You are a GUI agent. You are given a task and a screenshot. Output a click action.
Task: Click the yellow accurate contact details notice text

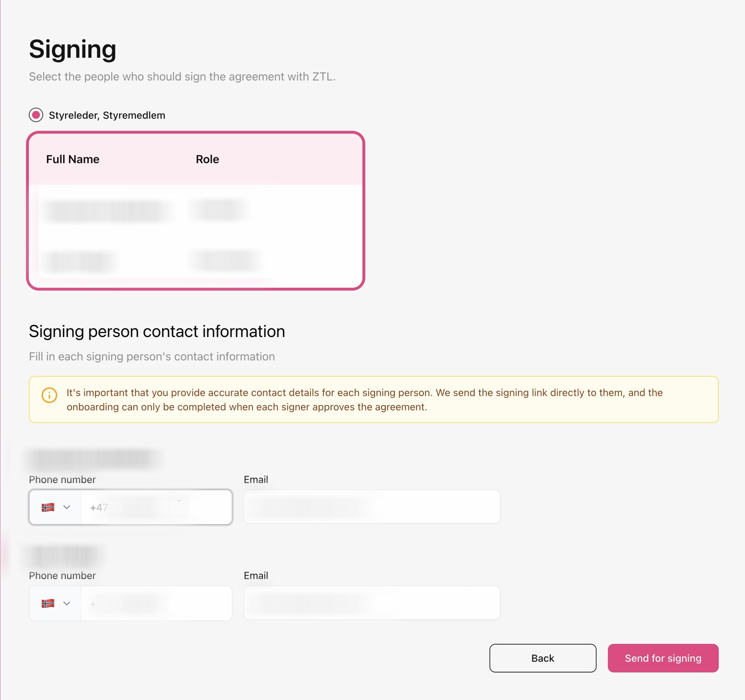[364, 400]
